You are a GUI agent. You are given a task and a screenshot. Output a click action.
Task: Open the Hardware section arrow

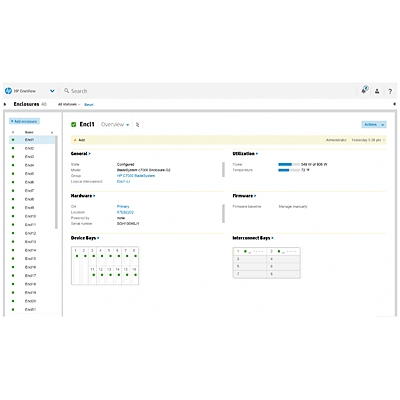point(94,196)
